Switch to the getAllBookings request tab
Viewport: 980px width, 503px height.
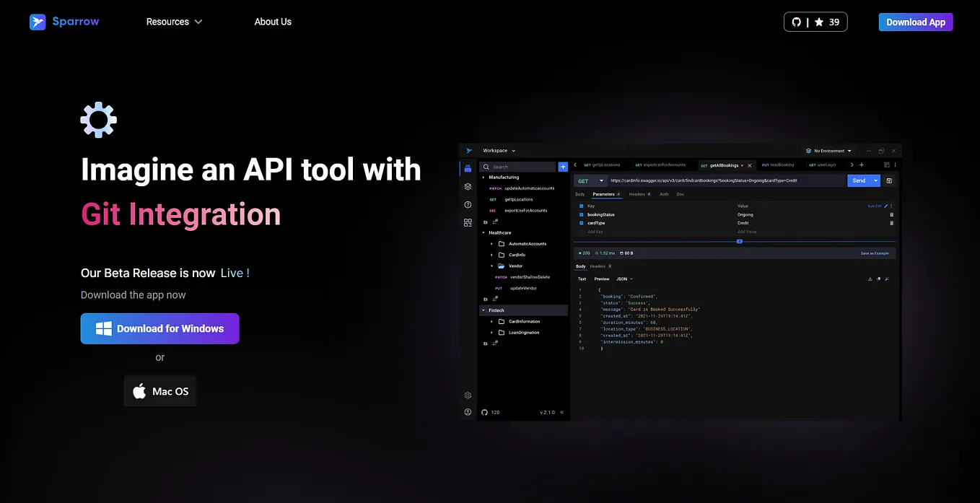724,165
